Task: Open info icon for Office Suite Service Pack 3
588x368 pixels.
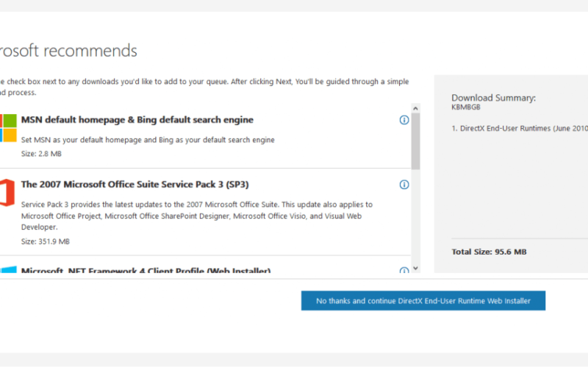Action: tap(404, 185)
